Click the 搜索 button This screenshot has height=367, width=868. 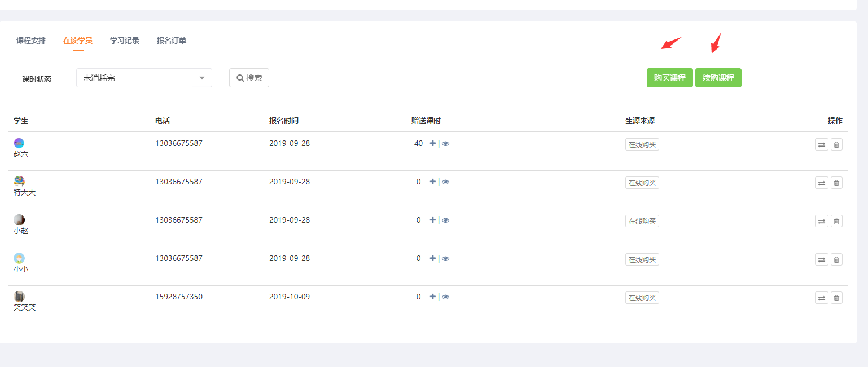[x=249, y=78]
